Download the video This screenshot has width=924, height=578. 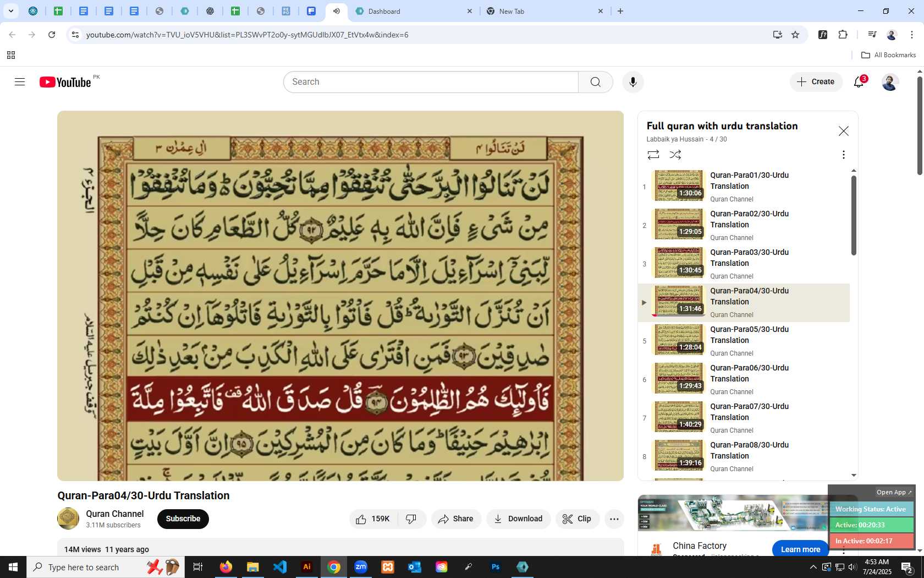tap(518, 519)
